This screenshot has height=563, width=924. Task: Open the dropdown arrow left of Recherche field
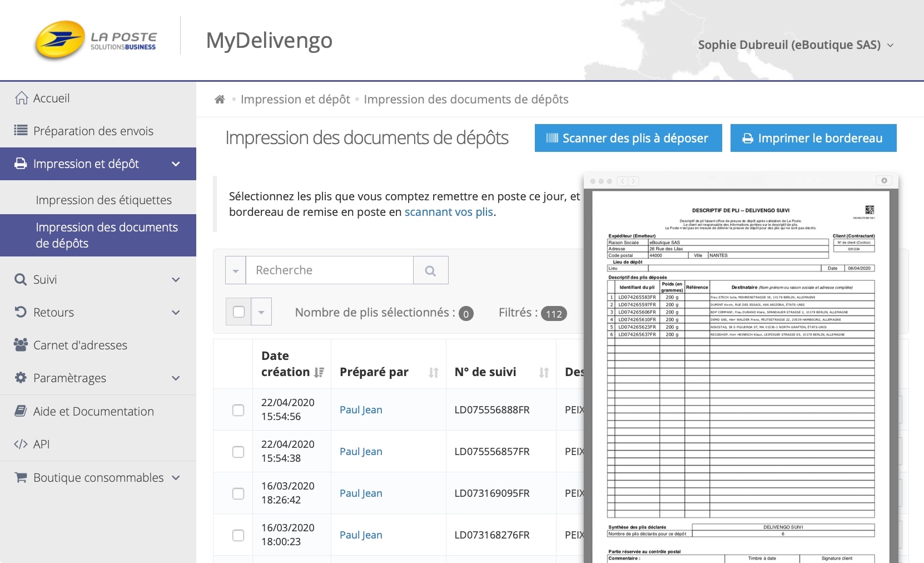coord(236,270)
